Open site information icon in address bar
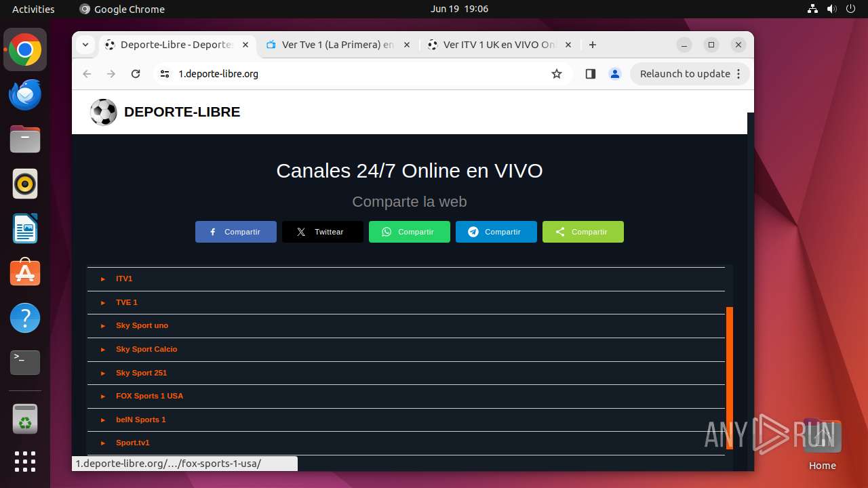Viewport: 868px width, 488px height. pyautogui.click(x=165, y=74)
